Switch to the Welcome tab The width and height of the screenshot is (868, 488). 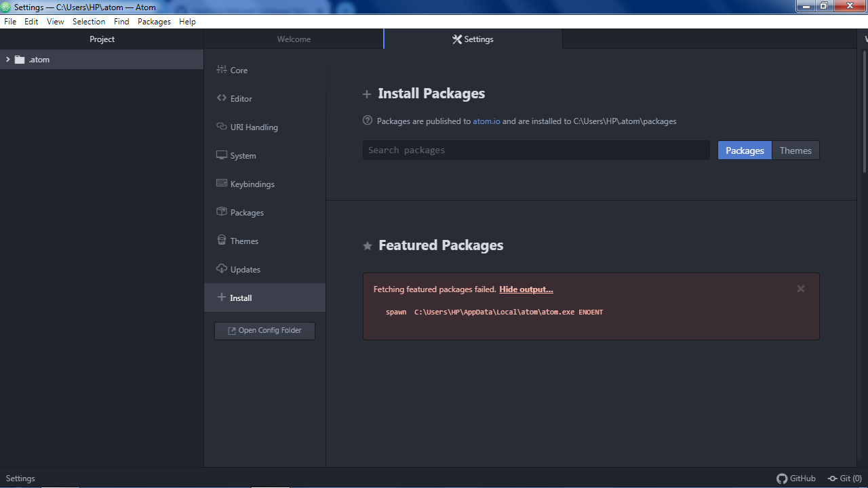tap(294, 39)
